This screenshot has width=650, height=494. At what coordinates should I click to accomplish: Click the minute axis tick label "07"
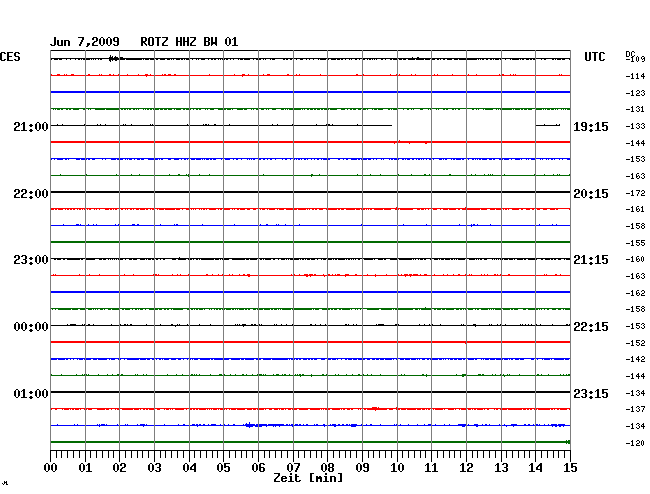pos(293,468)
